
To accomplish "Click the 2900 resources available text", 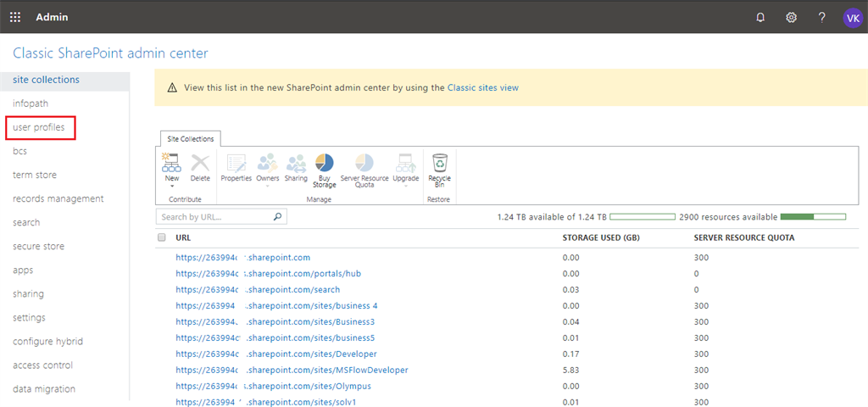I will point(728,217).
